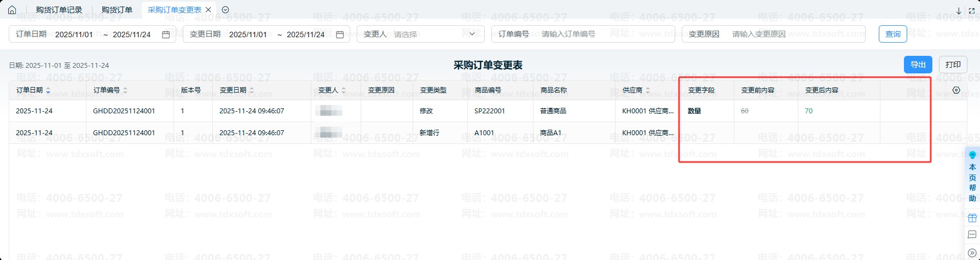Click product code A1001 cell

pyautogui.click(x=484, y=133)
